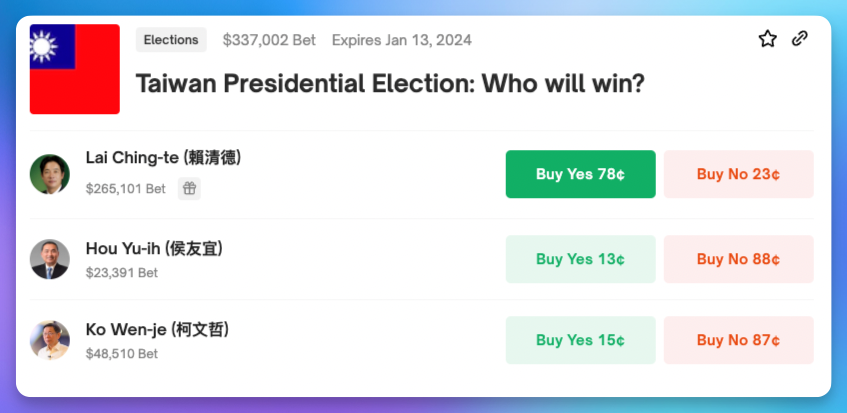This screenshot has height=413, width=847.
Task: Click the Expires Jan 13, 2024 label
Action: (401, 40)
